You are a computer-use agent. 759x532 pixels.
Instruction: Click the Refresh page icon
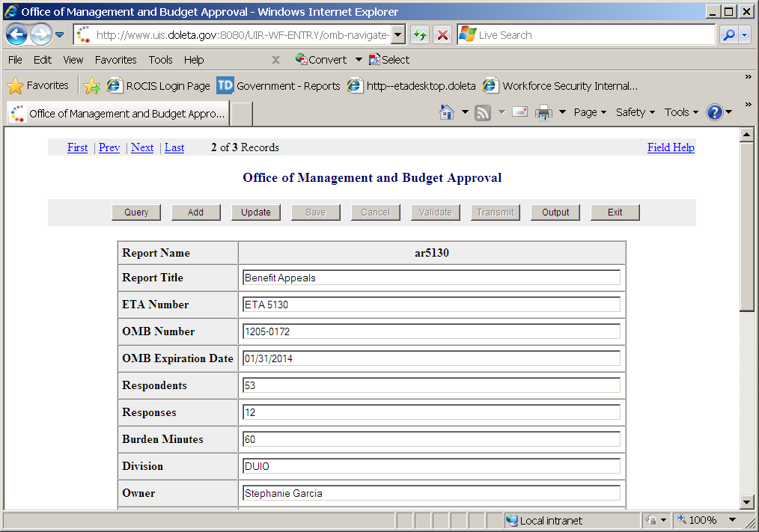tap(420, 34)
